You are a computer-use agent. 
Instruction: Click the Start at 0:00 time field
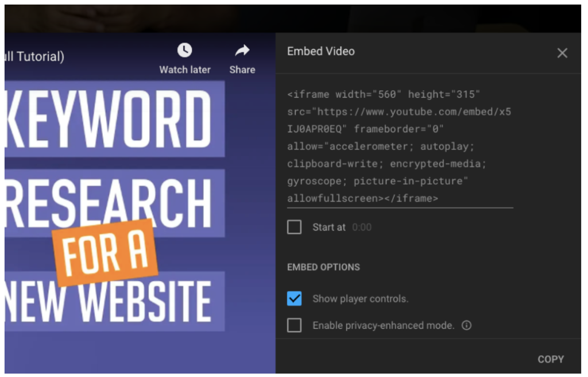click(x=362, y=227)
